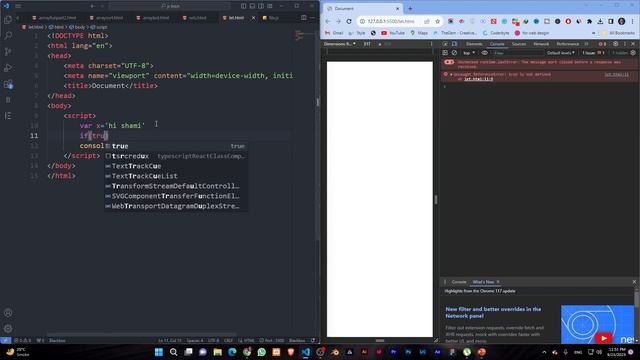Pick 'TextTrackCueList' from the suggestion list
The width and height of the screenshot is (640, 360).
176,176
